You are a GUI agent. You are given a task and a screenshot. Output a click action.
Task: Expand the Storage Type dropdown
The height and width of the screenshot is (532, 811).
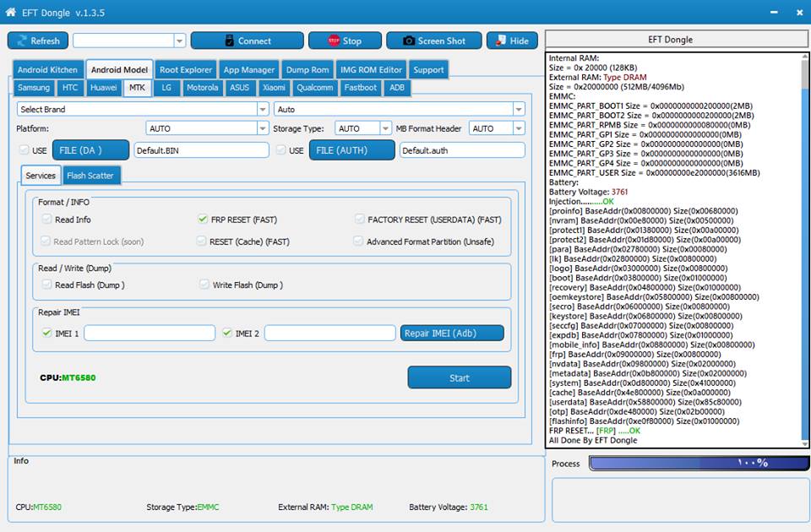point(385,128)
